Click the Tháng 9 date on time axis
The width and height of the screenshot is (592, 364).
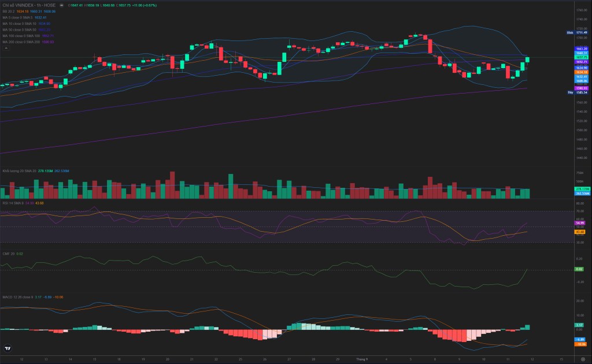pos(362,359)
